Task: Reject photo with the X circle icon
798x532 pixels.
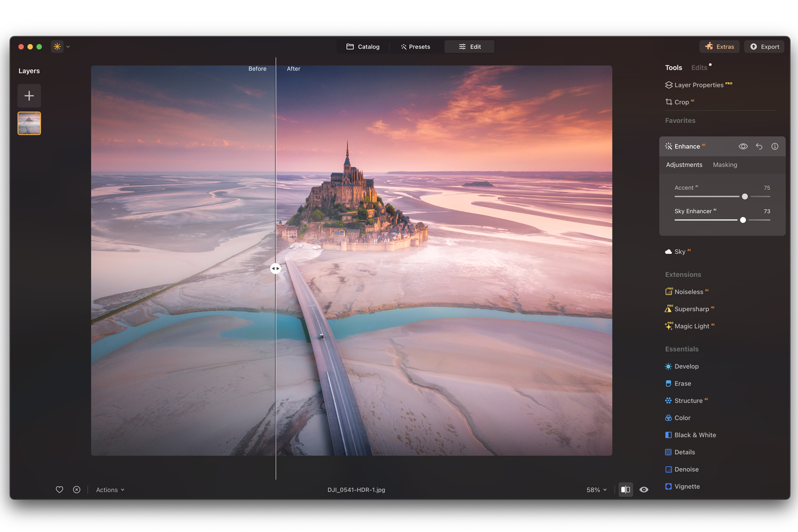Action: coord(77,490)
